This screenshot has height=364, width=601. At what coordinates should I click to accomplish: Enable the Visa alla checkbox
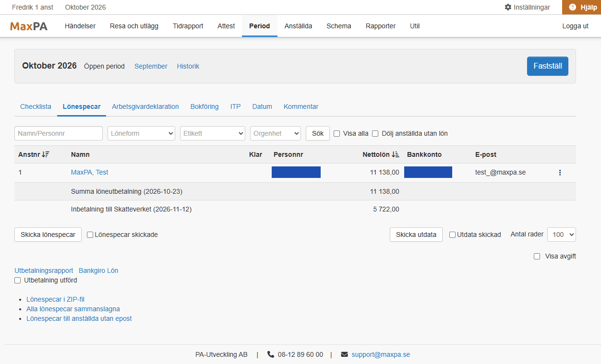click(x=337, y=134)
